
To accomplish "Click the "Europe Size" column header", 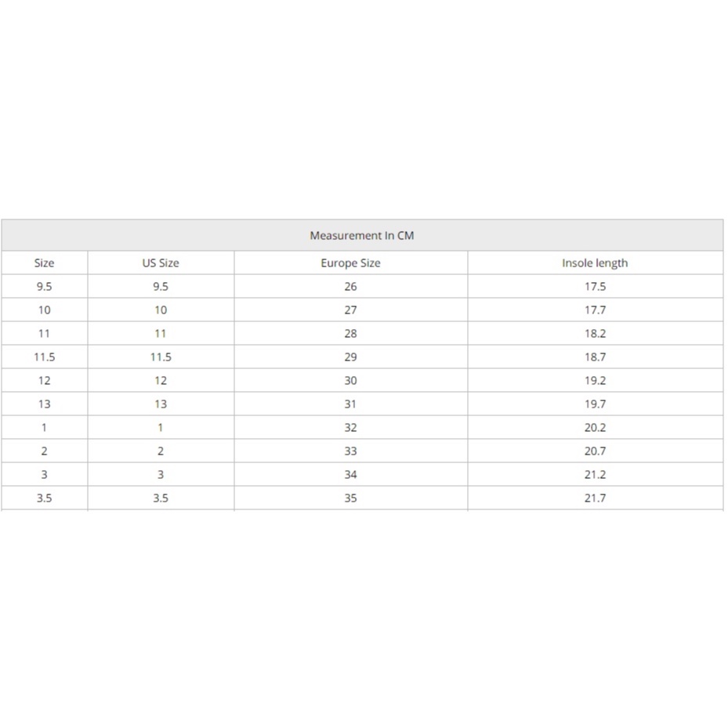I will (x=350, y=263).
